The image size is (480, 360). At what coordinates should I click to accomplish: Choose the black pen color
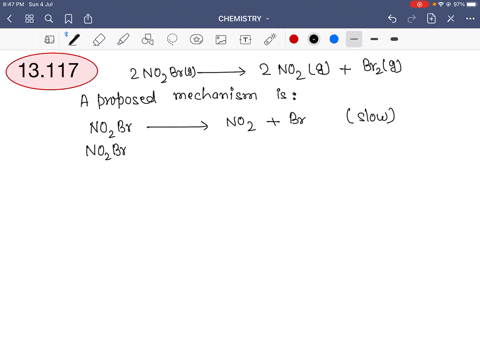(314, 39)
